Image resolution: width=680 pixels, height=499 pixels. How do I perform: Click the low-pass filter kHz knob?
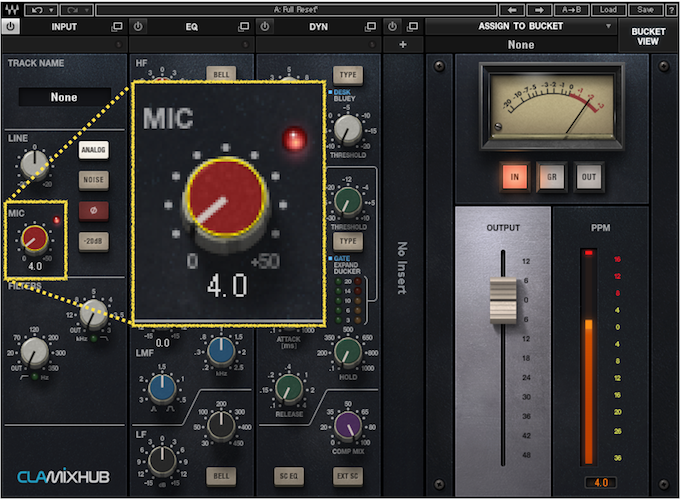(93, 315)
